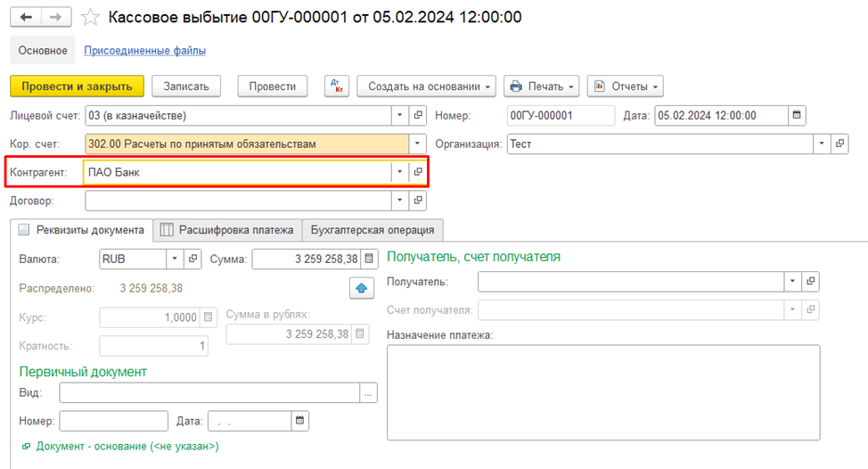Click the Записать button
The height and width of the screenshot is (469, 868).
pyautogui.click(x=186, y=86)
